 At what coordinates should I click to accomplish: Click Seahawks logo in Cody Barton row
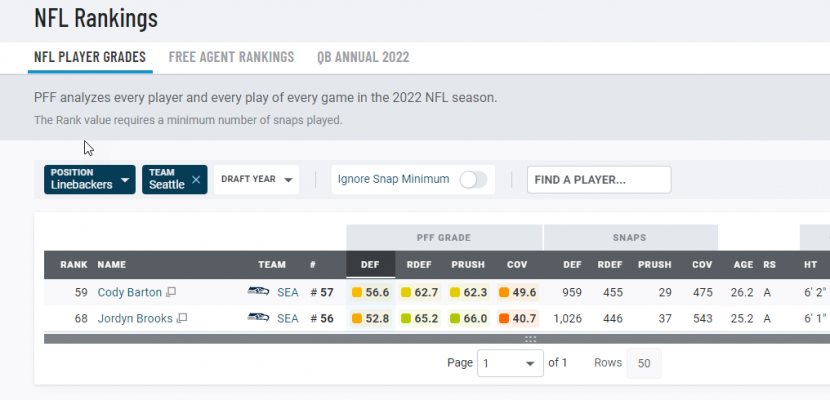point(258,292)
